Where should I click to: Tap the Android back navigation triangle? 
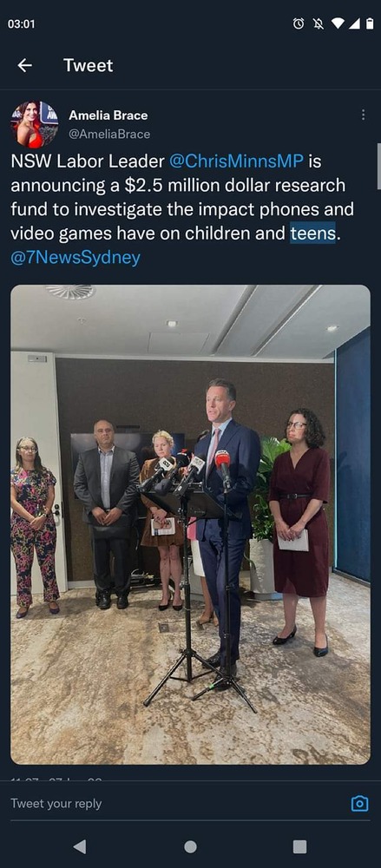click(80, 846)
